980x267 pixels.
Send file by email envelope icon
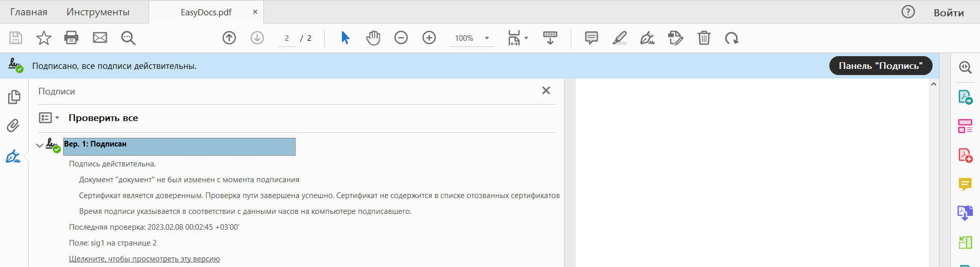pyautogui.click(x=100, y=38)
